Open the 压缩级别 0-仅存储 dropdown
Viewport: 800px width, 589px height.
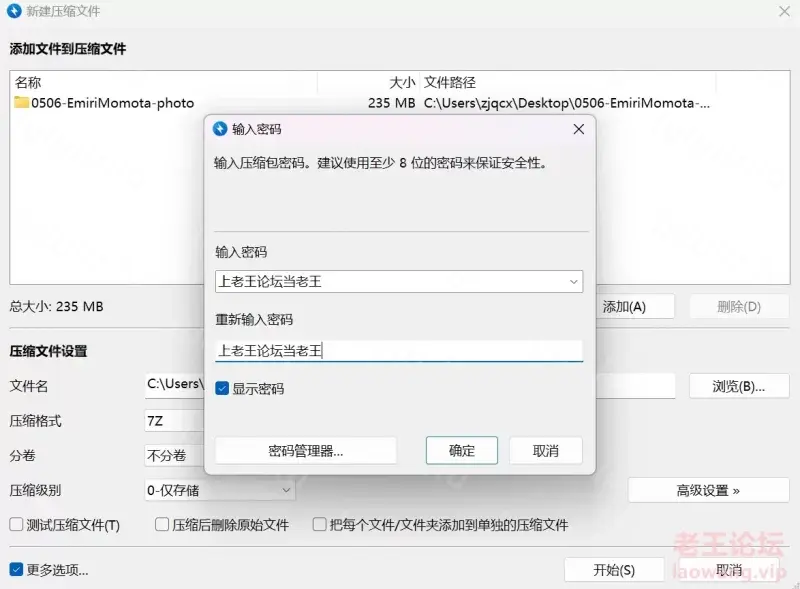tap(220, 490)
